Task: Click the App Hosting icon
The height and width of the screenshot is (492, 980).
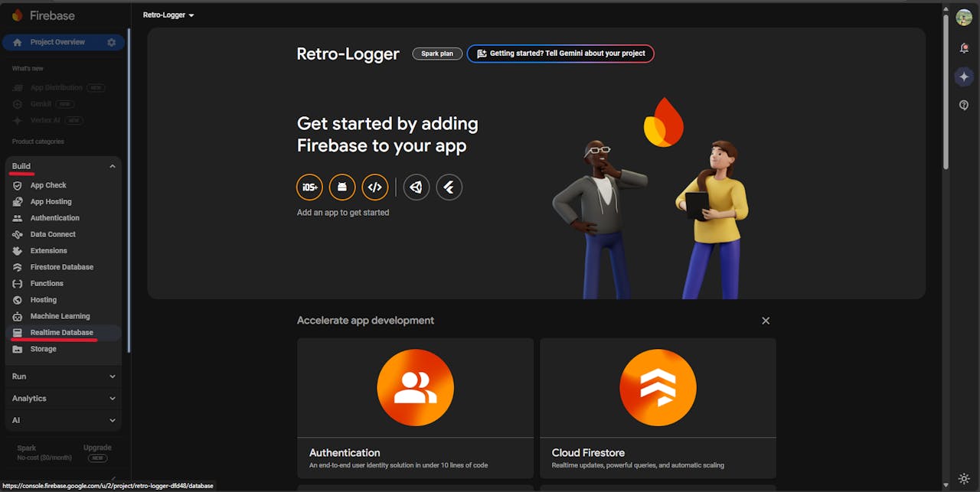Action: pyautogui.click(x=18, y=202)
